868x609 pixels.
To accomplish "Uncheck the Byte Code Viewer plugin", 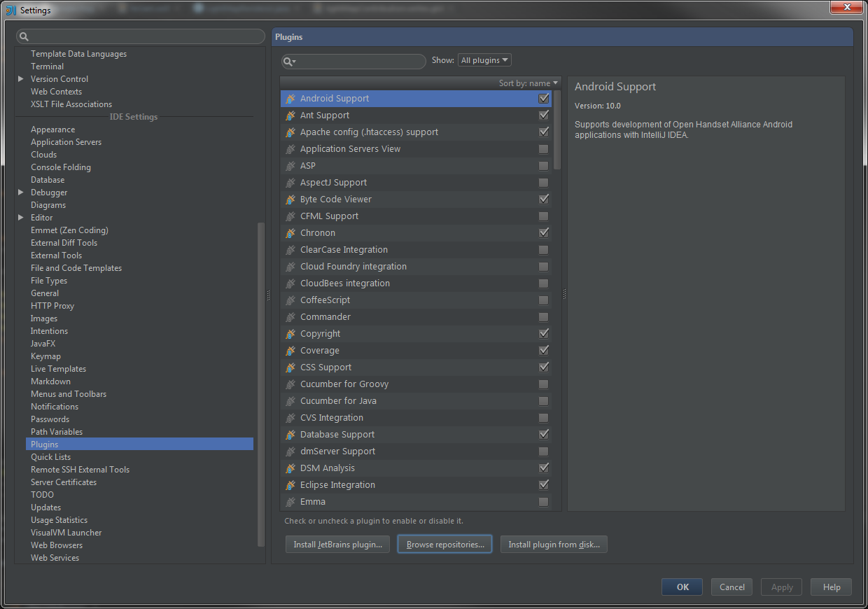I will tap(543, 199).
